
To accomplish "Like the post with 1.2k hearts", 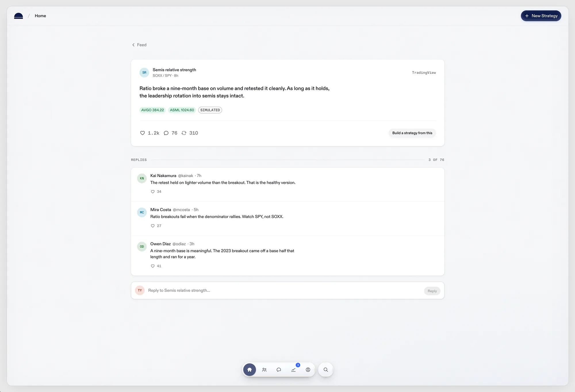I will click(142, 133).
